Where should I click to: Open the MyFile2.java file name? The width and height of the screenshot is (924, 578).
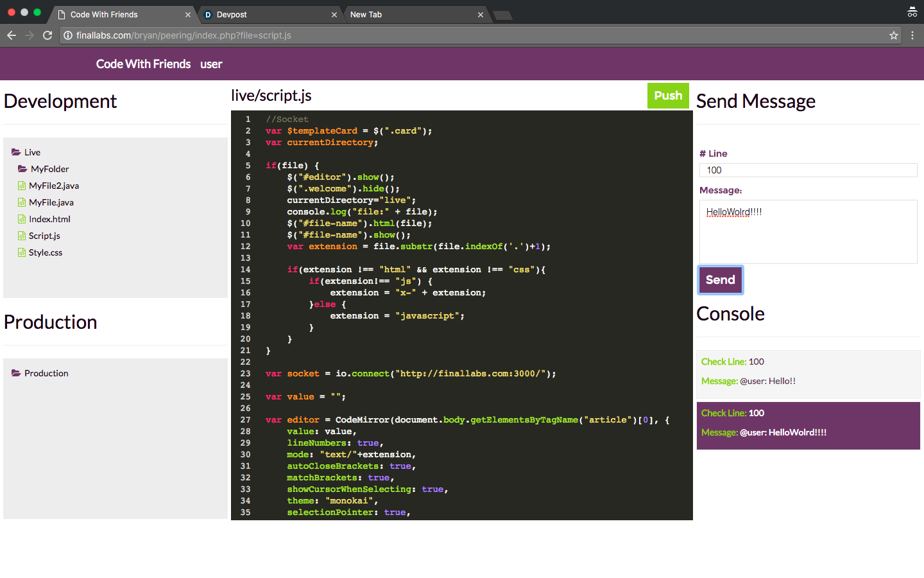54,186
